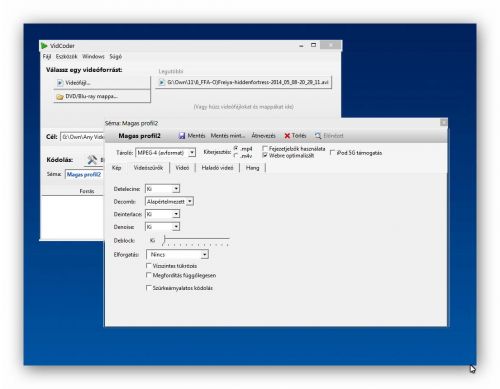Click the Forrás column header
The height and width of the screenshot is (389, 500).
point(87,191)
